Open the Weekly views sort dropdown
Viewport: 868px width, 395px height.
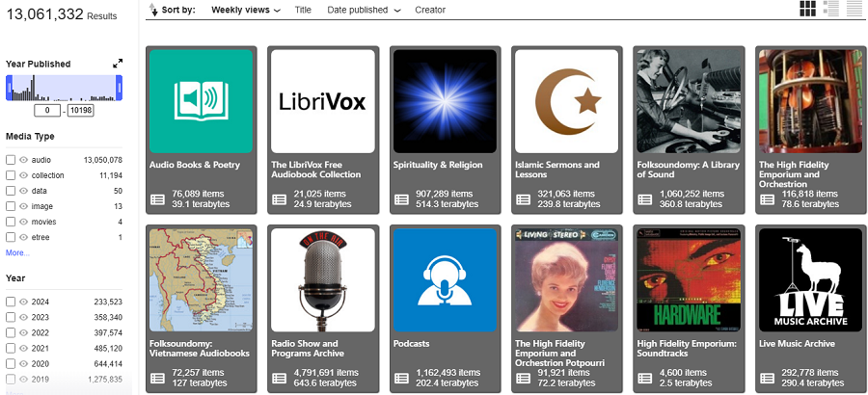click(x=246, y=10)
